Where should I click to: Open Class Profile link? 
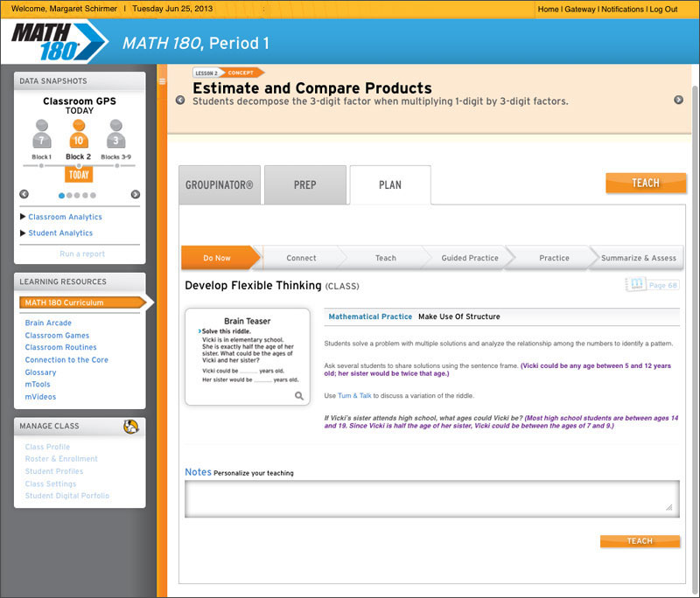pyautogui.click(x=47, y=447)
